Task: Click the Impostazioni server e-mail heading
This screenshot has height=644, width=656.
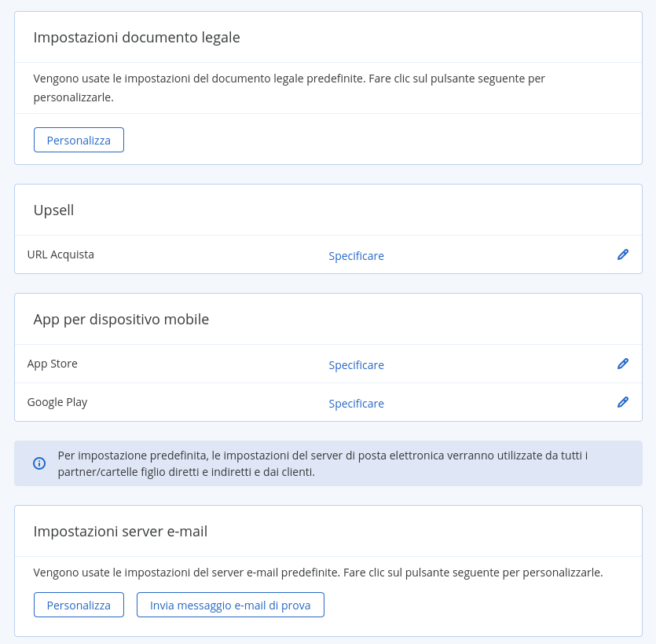Action: (120, 532)
